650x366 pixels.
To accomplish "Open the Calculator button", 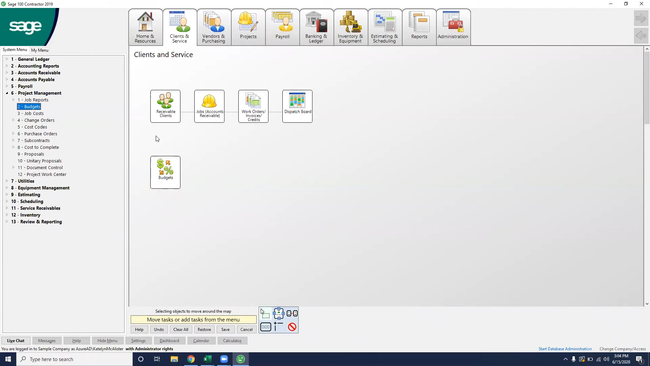I will (x=232, y=341).
